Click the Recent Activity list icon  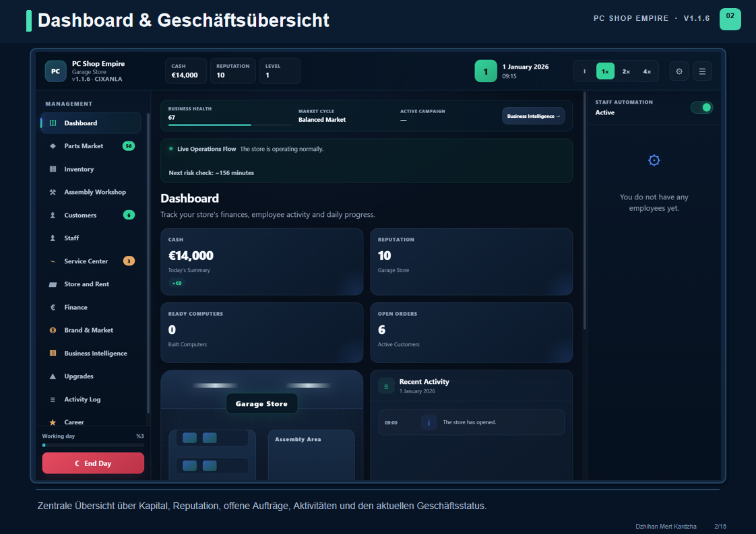click(386, 386)
